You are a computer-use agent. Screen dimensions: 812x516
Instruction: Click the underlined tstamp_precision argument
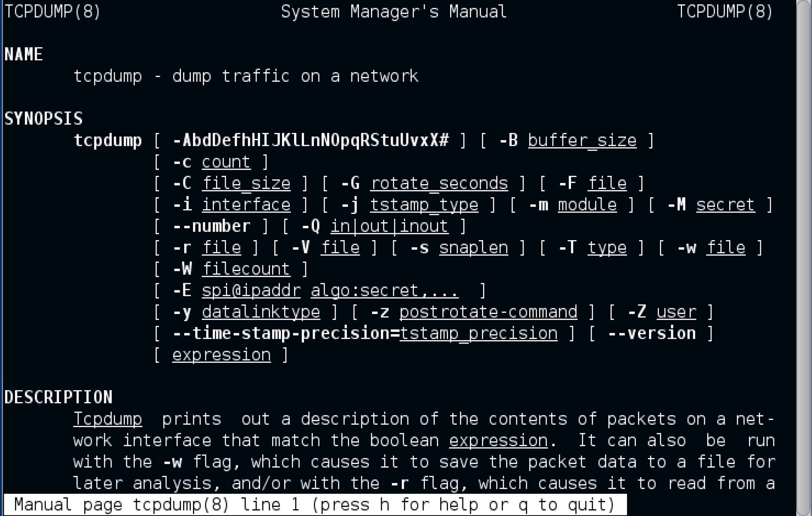478,334
